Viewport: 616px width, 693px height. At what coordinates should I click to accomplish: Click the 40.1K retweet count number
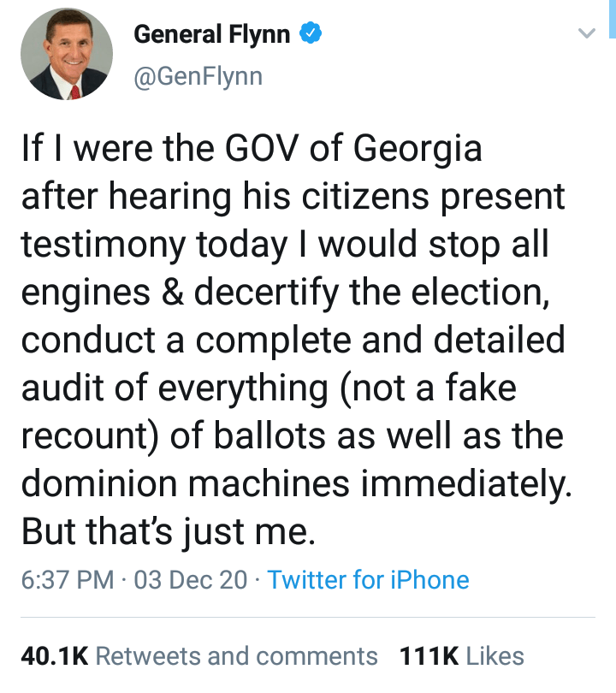point(54,656)
